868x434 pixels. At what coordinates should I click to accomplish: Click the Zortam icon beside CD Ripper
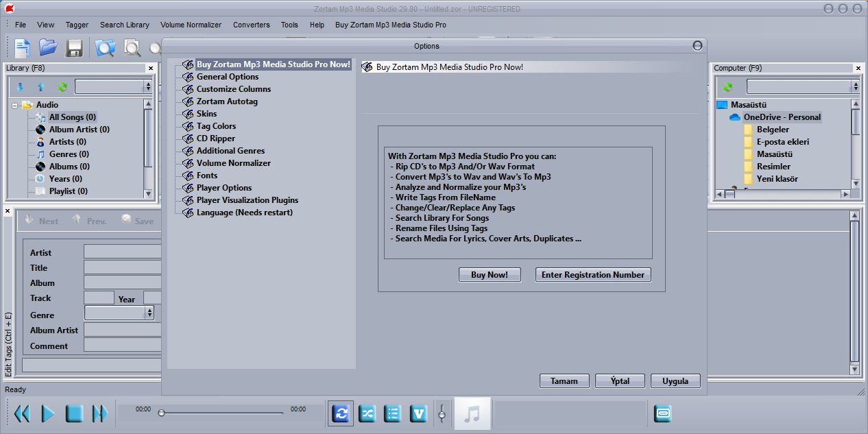tap(188, 138)
